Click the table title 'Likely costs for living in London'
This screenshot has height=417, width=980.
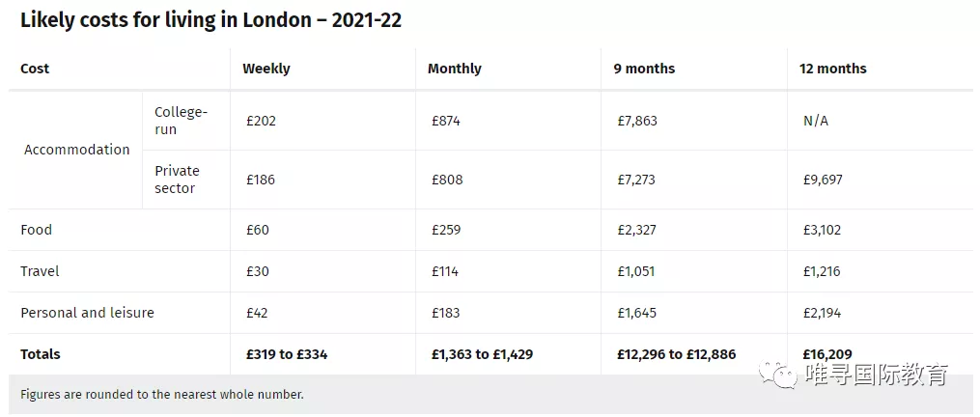click(x=210, y=21)
